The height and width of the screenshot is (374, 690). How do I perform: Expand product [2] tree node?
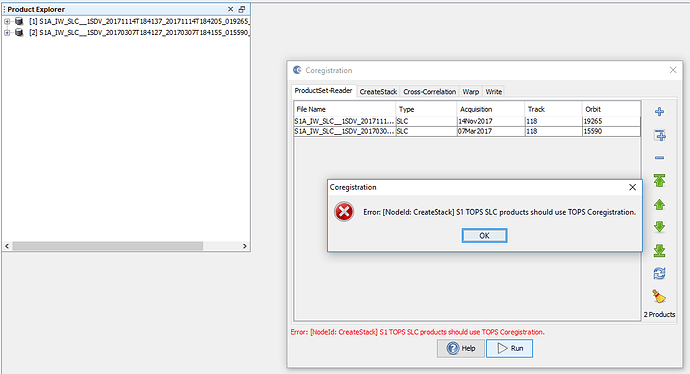(7, 33)
